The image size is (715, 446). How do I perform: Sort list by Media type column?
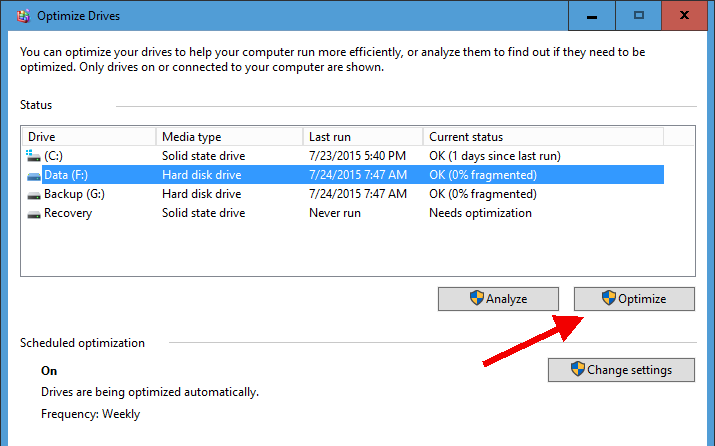coord(229,137)
